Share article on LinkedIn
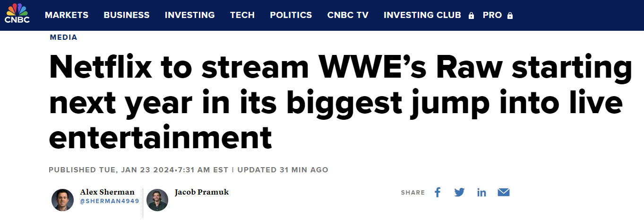Viewport: 644px width, 223px height. [x=481, y=192]
